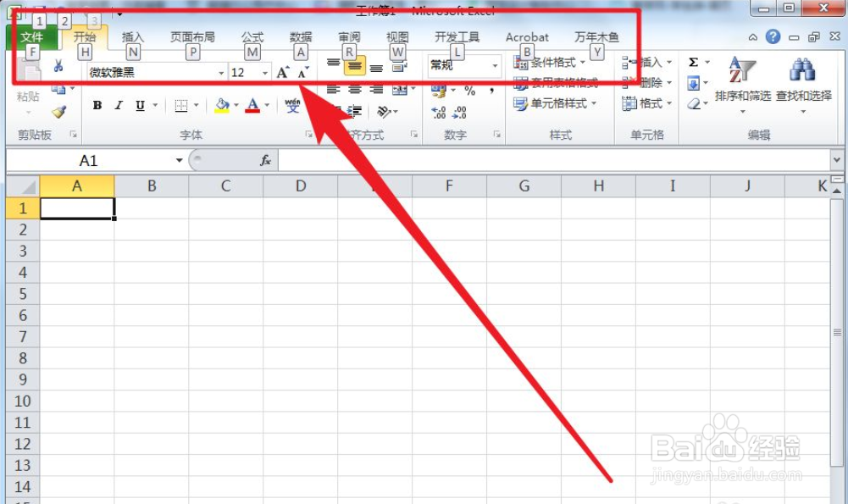Click the Increase Font Size icon
Screen dimensions: 848x504
283,73
